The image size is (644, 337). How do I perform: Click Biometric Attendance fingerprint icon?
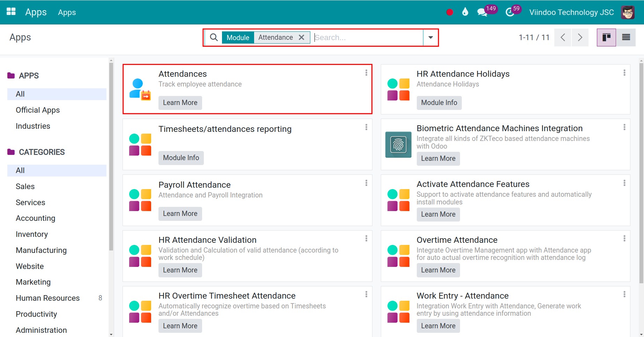[x=398, y=144]
